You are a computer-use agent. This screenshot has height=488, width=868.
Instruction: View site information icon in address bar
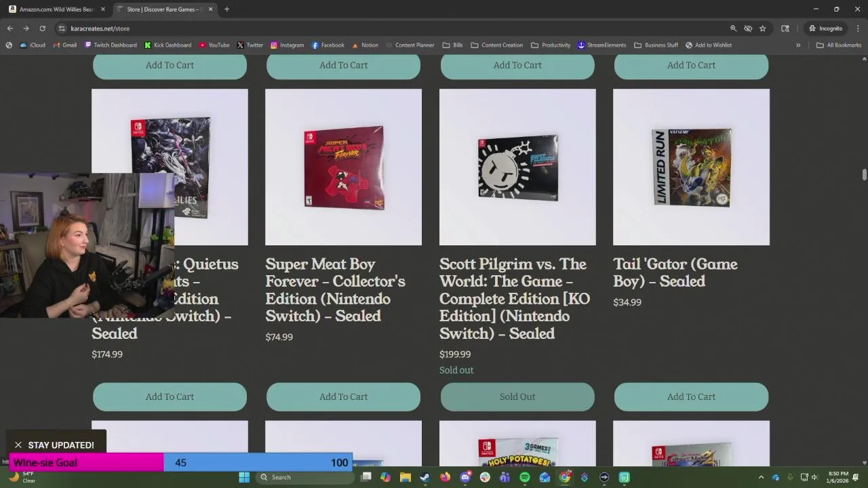(62, 28)
